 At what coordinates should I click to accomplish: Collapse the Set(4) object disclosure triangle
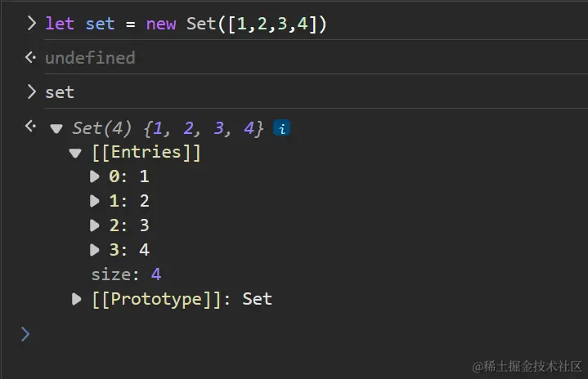click(x=56, y=128)
